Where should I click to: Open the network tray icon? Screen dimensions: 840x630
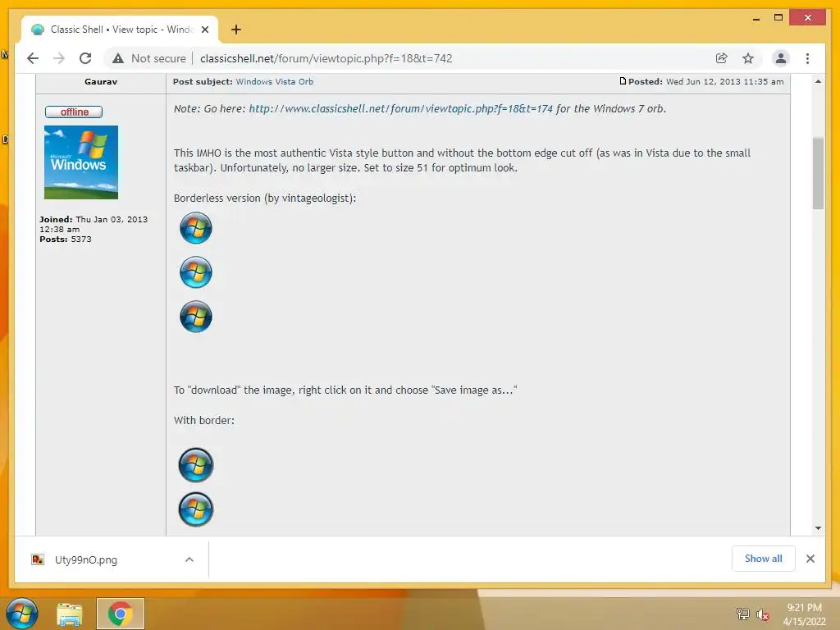tap(742, 614)
